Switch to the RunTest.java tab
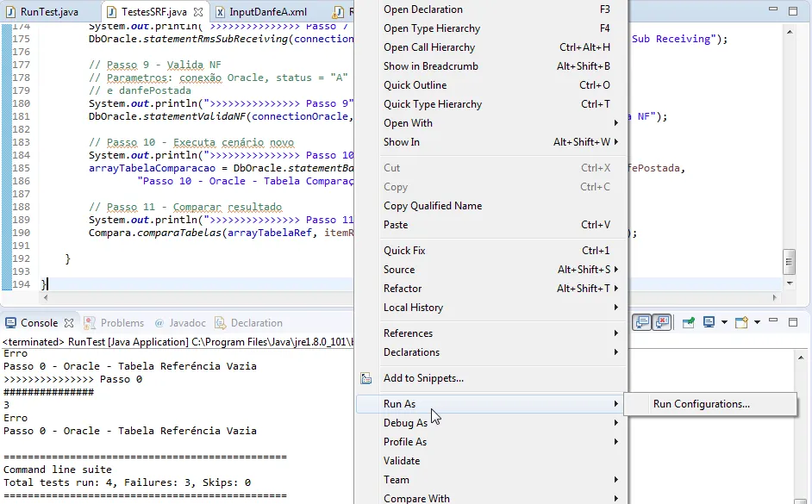Screen dimensions: 812x504 tap(48, 12)
